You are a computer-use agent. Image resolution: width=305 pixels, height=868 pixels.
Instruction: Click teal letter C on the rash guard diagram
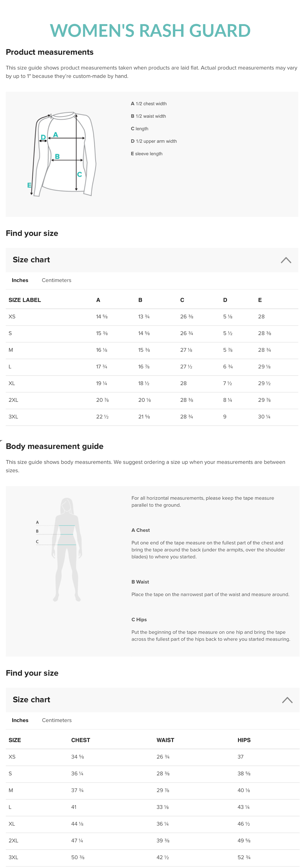coord(80,174)
